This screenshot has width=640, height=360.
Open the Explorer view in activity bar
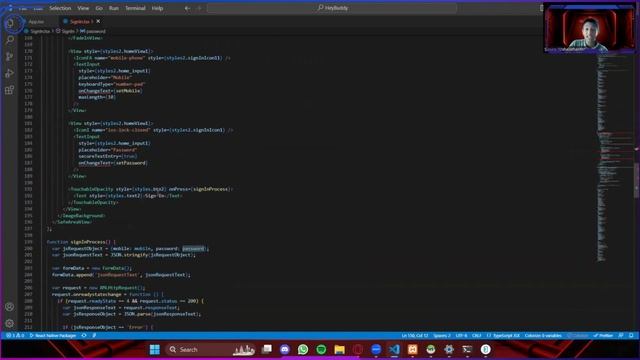(x=10, y=23)
